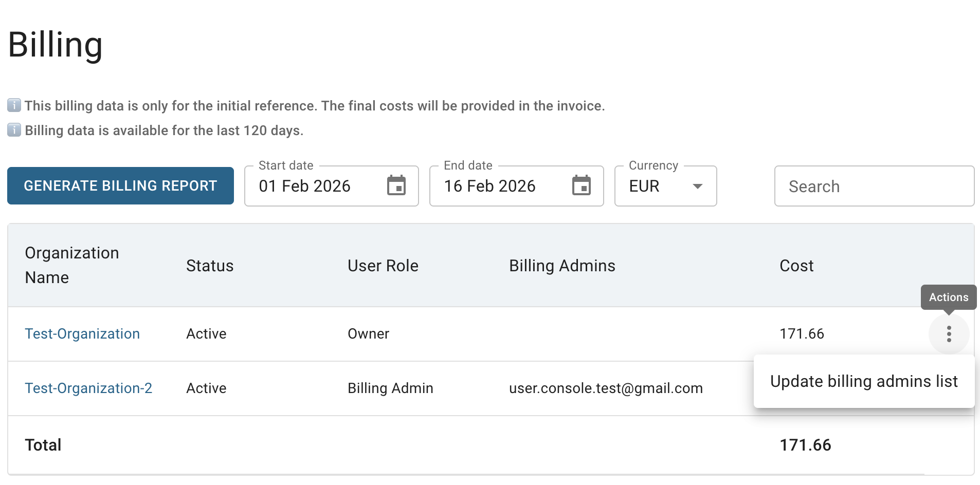Click the info icon beside the 120 days notice
The height and width of the screenshot is (485, 980).
pyautogui.click(x=14, y=130)
